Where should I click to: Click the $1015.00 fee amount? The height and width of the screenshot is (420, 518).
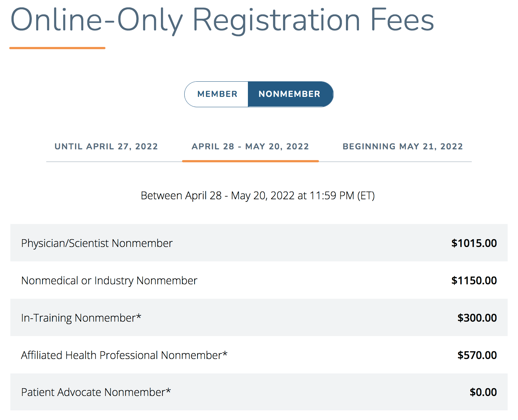click(x=474, y=243)
